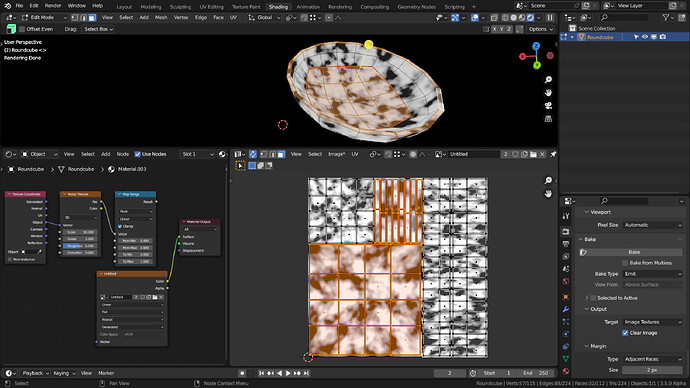Open the Image menu in UV editor
Viewport: 690px width, 388px height.
pyautogui.click(x=336, y=154)
